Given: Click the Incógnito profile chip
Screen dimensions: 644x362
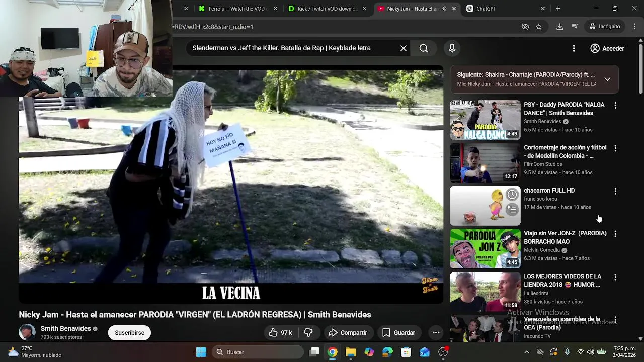Looking at the screenshot, I should tap(605, 27).
